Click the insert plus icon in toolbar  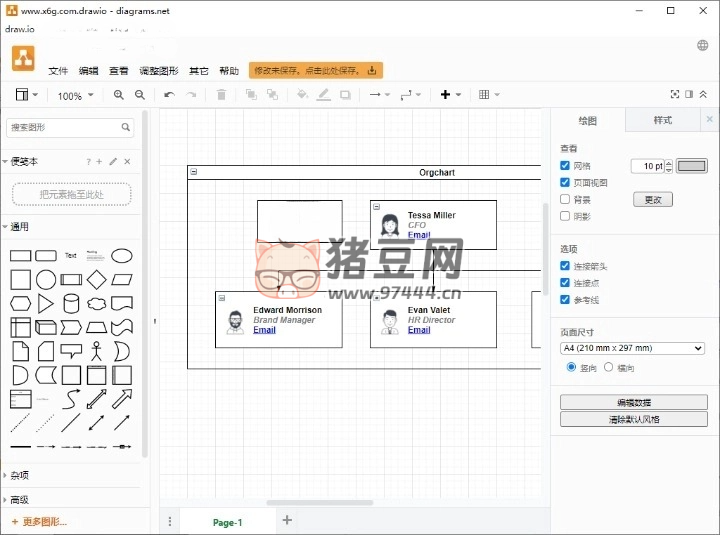[x=446, y=95]
